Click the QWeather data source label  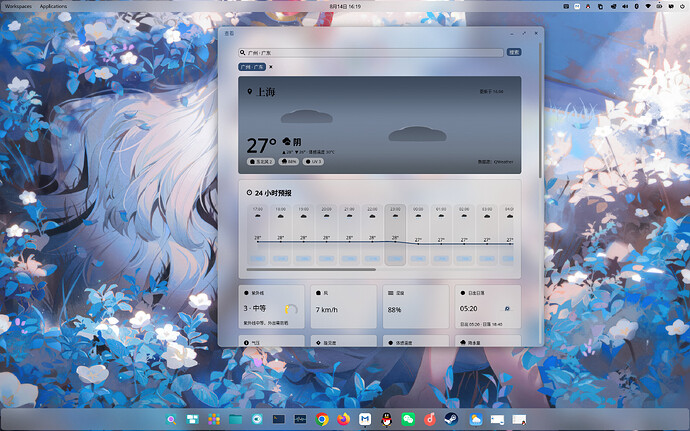coord(496,162)
